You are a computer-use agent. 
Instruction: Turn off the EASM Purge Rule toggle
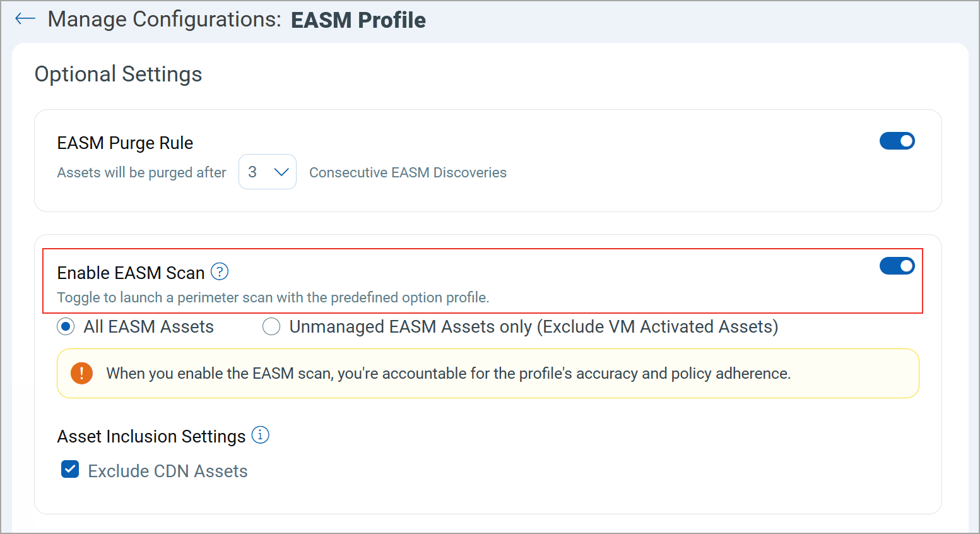tap(897, 141)
